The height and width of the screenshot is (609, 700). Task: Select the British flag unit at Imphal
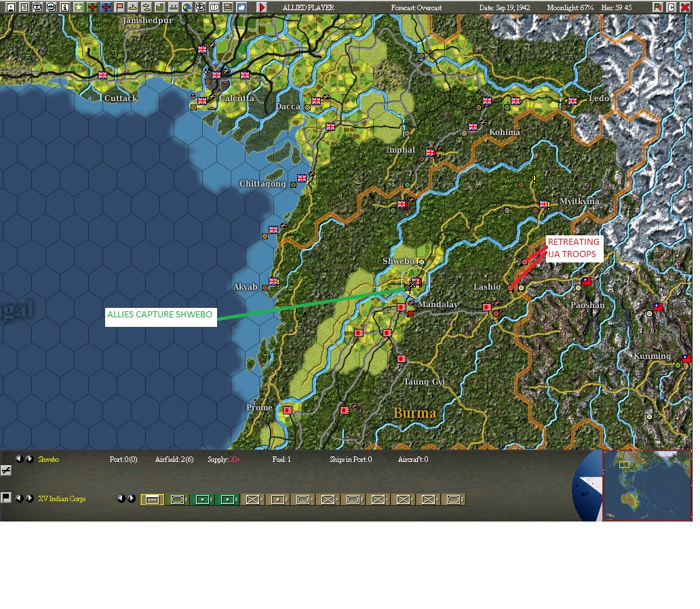(430, 153)
